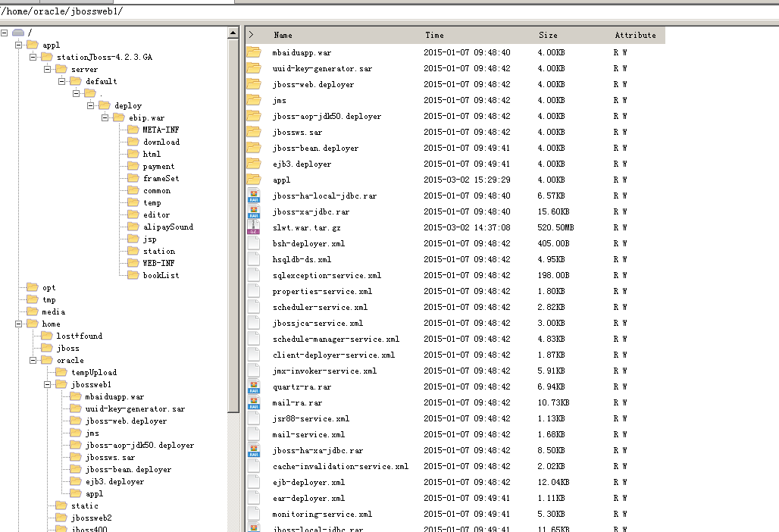Select jbossweb2 in the folder tree
Screen dimensions: 779x532
coord(92,518)
